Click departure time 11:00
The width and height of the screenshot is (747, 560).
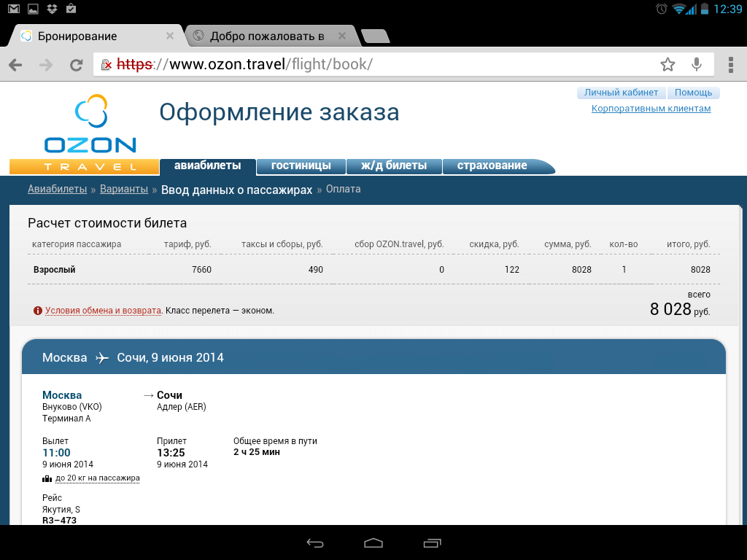pyautogui.click(x=56, y=453)
